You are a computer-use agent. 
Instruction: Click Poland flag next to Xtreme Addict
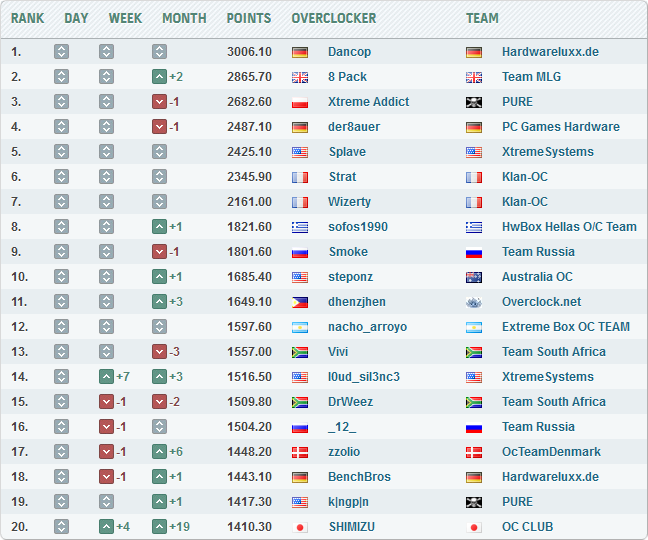300,102
